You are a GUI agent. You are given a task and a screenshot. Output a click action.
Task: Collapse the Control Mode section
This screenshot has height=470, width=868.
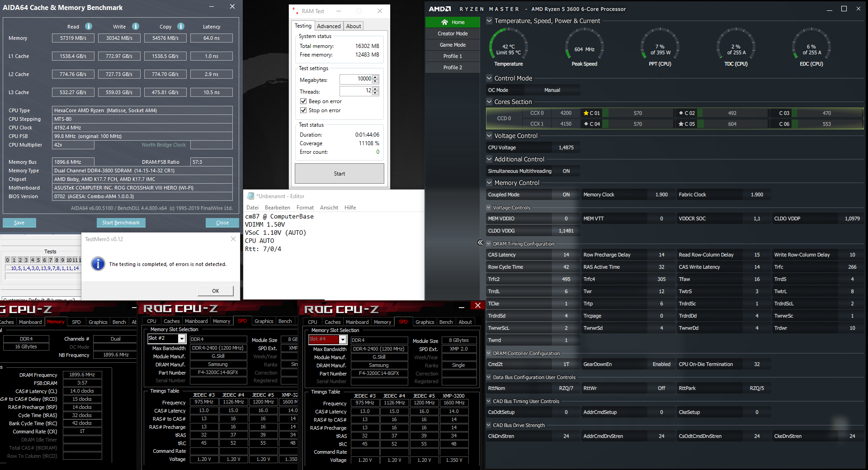489,78
